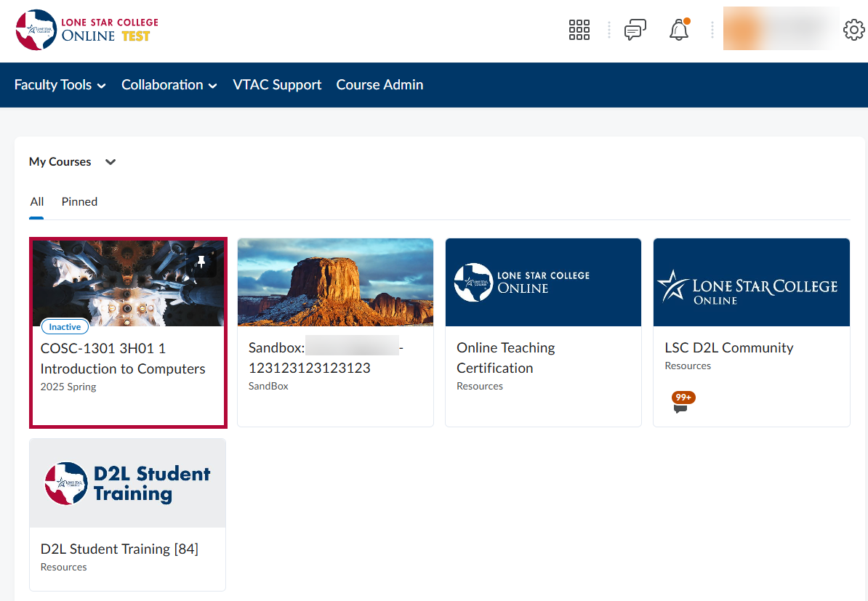Expand the Faculty Tools menu
Viewport: 868px width, 601px height.
coord(60,85)
